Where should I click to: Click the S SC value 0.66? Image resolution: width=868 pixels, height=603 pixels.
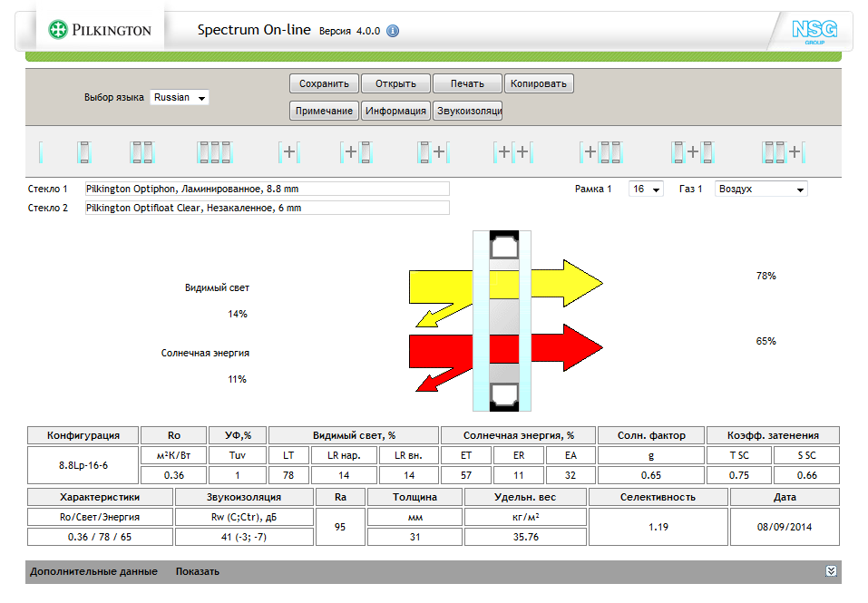point(806,475)
